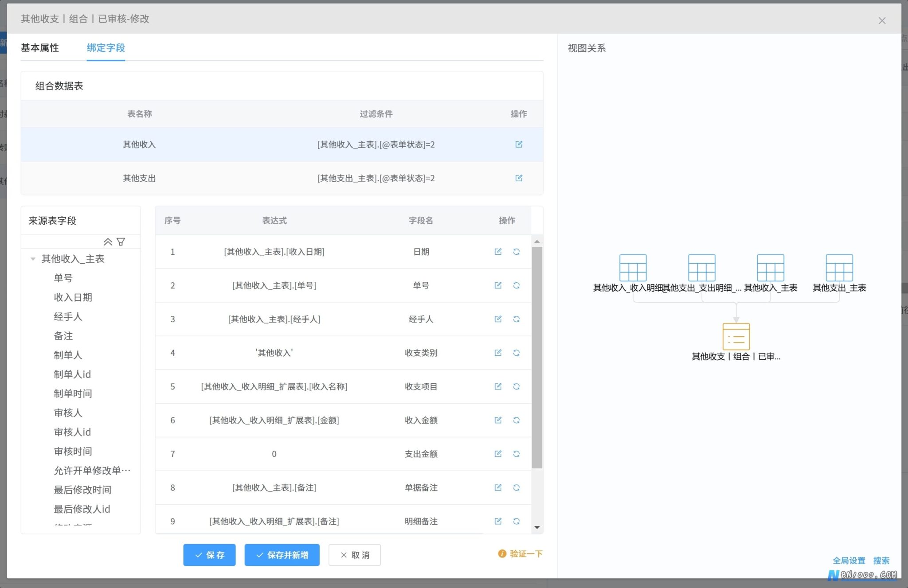Open 全局设置 link at bottom right
The width and height of the screenshot is (908, 588).
point(849,561)
